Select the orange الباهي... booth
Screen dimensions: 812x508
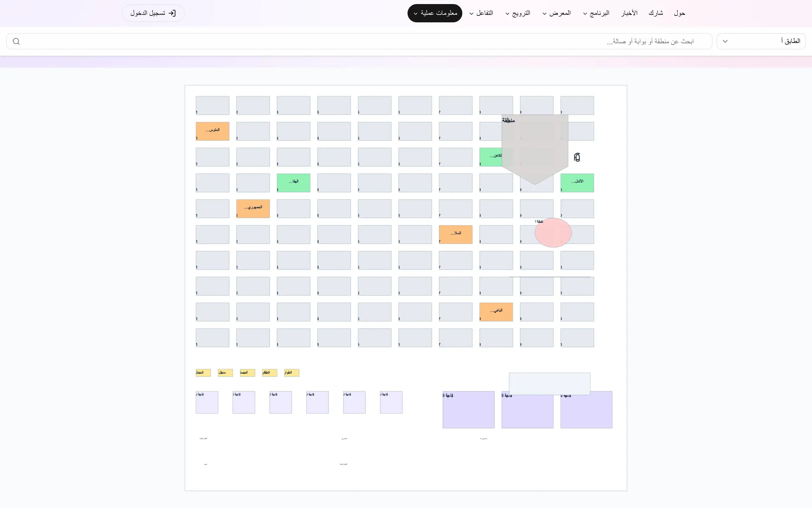point(496,312)
